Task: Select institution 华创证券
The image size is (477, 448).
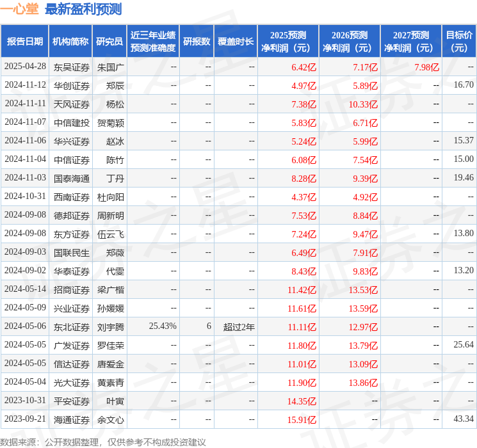Action: pyautogui.click(x=72, y=86)
